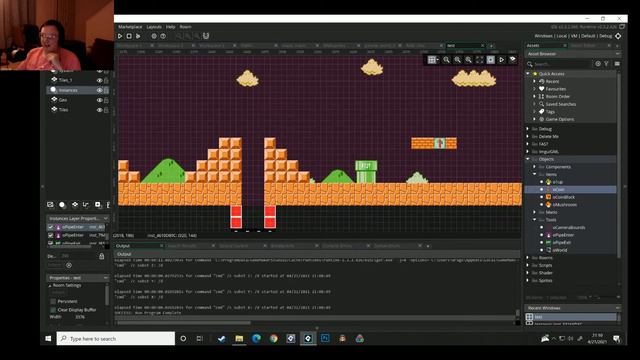
Task: Create a new asset layer icon
Action: (x=98, y=204)
